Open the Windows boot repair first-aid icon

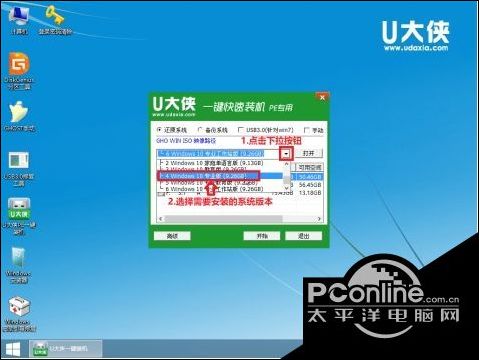19,313
